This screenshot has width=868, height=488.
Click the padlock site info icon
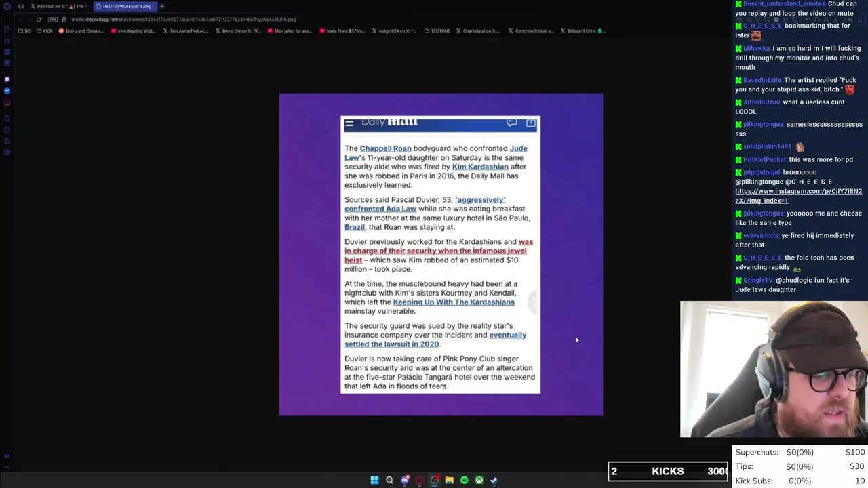(x=64, y=20)
